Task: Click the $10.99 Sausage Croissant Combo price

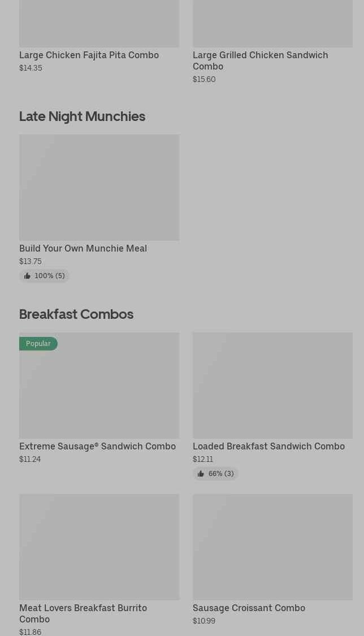Action: click(x=204, y=621)
